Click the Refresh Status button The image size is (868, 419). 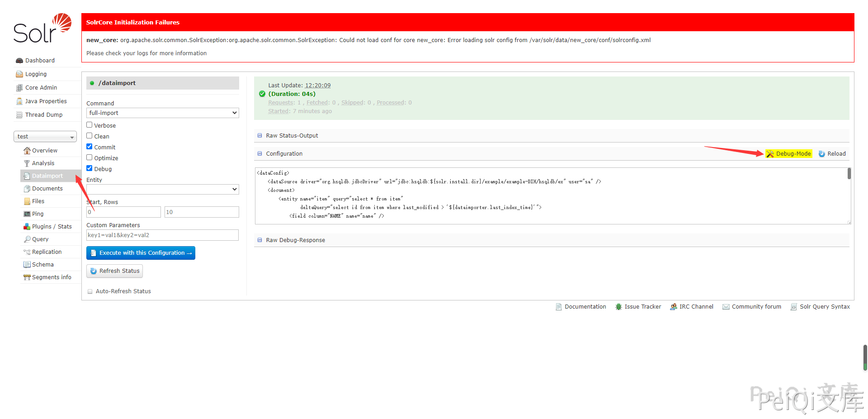click(115, 271)
